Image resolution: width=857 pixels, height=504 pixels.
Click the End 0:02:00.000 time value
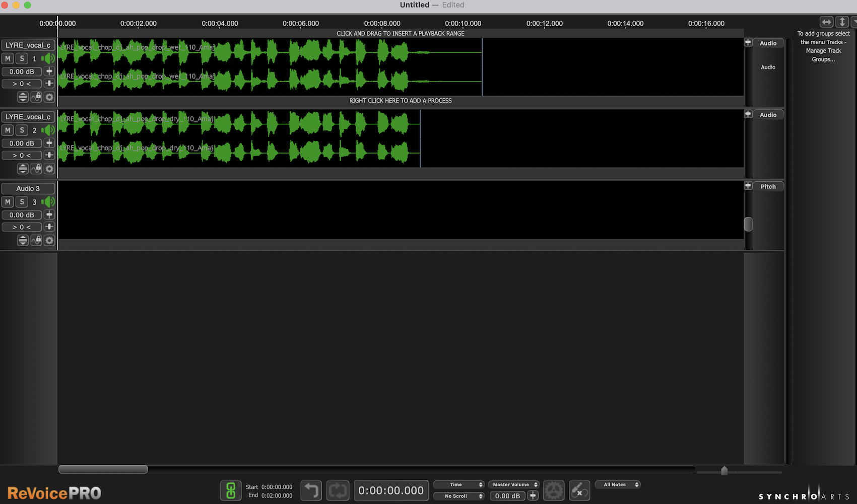277,495
